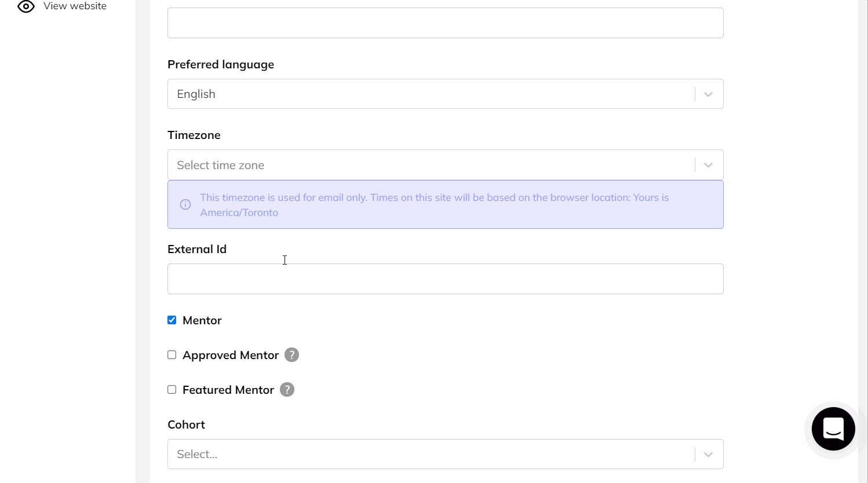Uncheck the Mentor checkbox

tap(172, 320)
